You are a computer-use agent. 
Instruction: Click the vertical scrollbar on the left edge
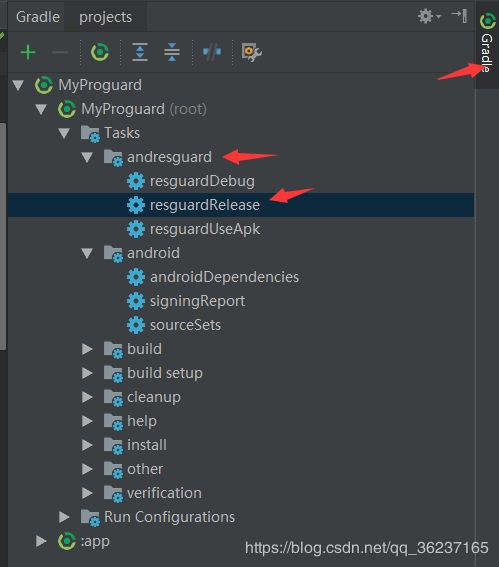coord(3,236)
